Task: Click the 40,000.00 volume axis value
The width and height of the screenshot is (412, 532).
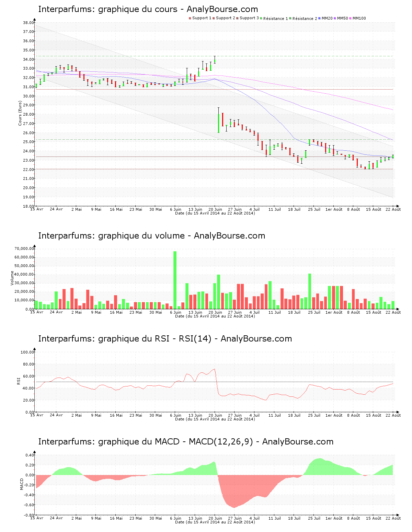Action: (x=24, y=275)
